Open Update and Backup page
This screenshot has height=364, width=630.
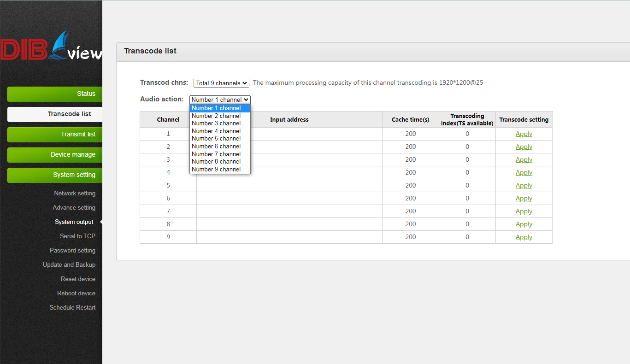point(69,265)
